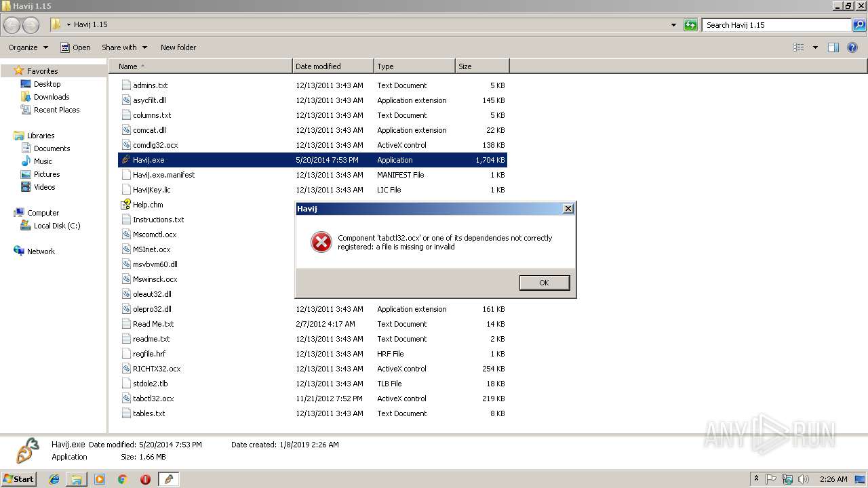
Task: Select the Read Me.txt file
Action: tap(153, 324)
